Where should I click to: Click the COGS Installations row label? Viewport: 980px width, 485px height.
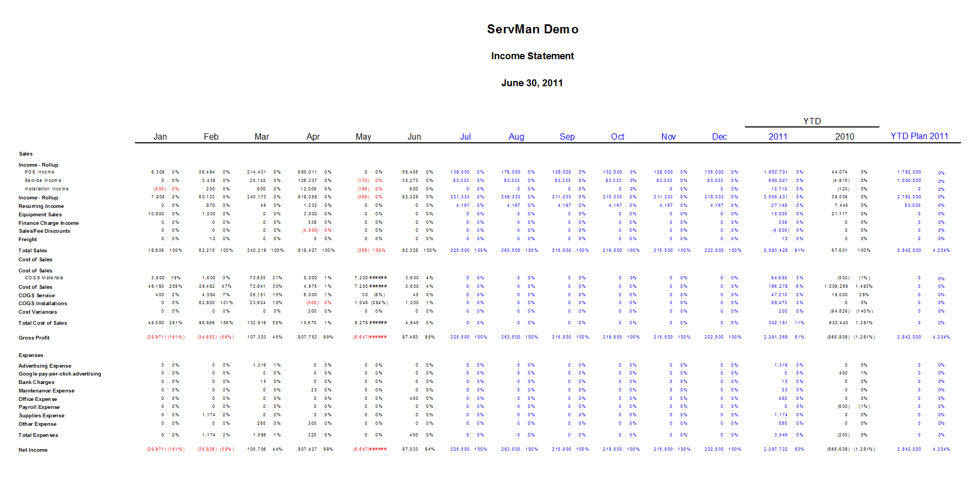coord(43,304)
